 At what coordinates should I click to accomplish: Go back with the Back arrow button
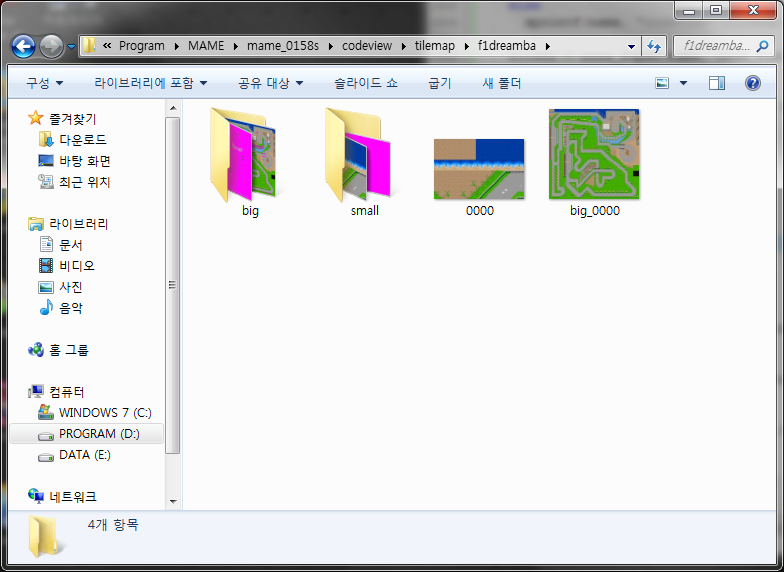coord(23,46)
